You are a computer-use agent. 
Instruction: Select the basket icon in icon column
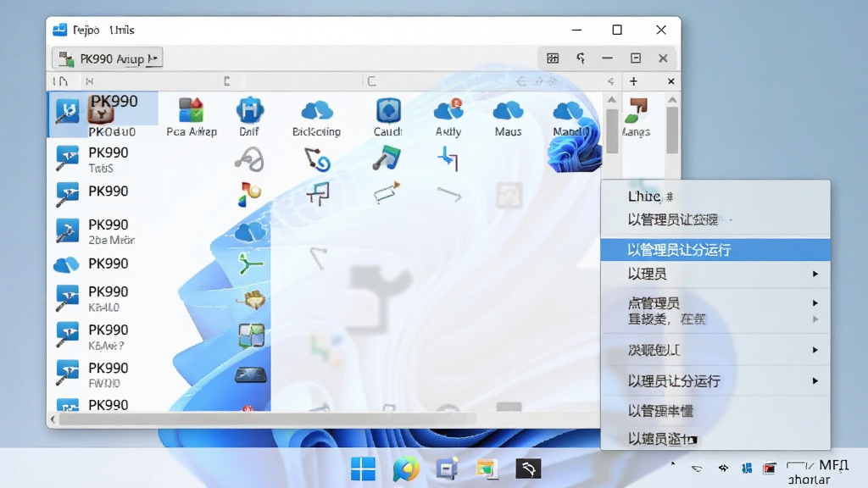pos(251,299)
